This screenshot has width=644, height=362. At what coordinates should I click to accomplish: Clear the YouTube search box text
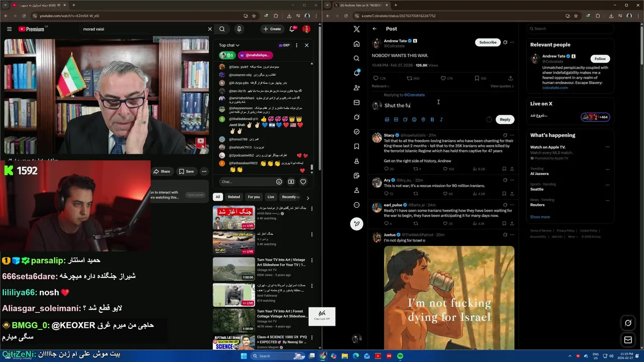(x=210, y=29)
